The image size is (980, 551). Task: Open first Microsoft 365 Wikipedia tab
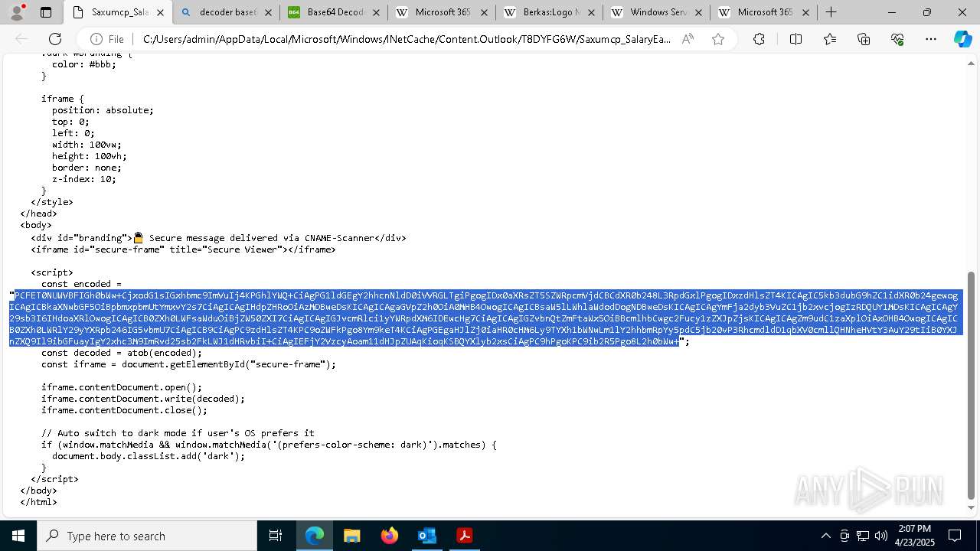pyautogui.click(x=441, y=12)
